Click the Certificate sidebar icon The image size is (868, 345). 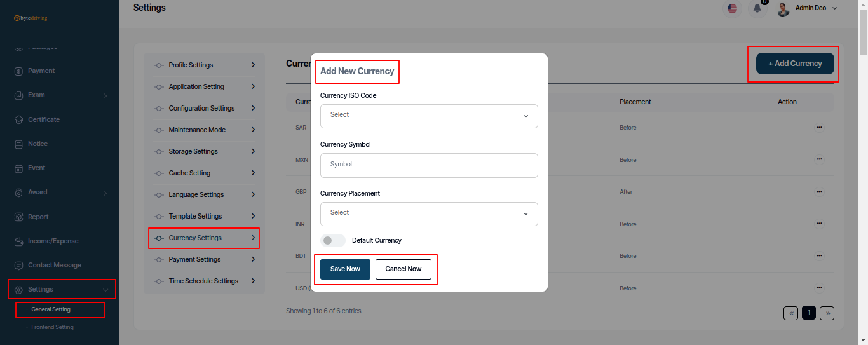tap(18, 119)
